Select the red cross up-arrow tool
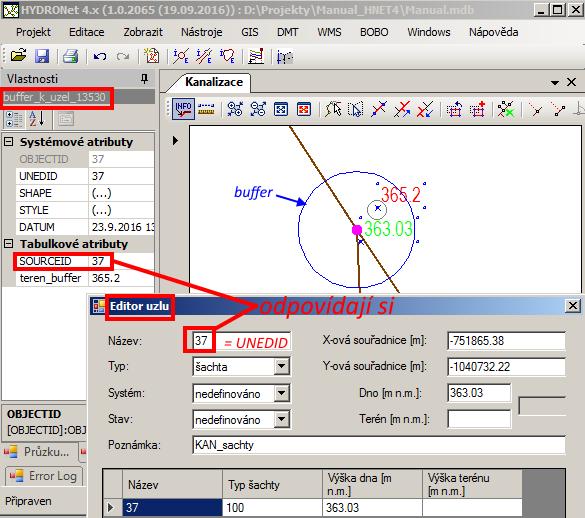Screen dimensions: 585x518 (x=402, y=109)
